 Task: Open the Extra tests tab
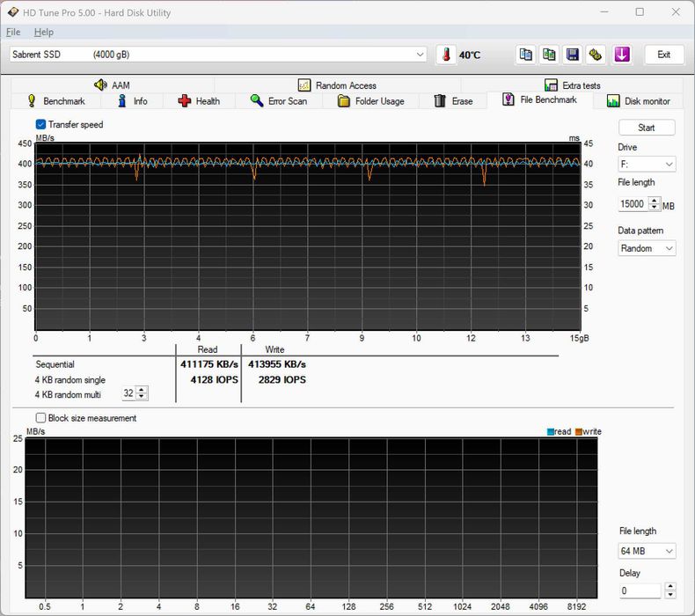(x=572, y=85)
